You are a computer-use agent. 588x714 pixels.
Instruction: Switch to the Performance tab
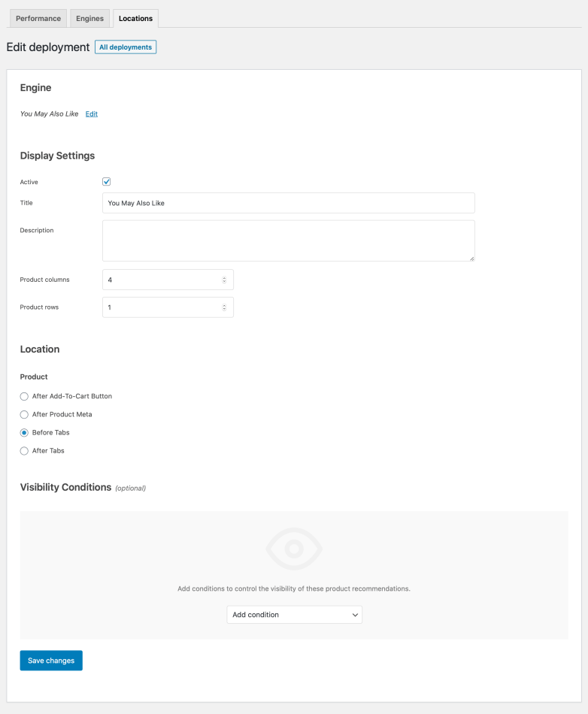[x=38, y=19]
